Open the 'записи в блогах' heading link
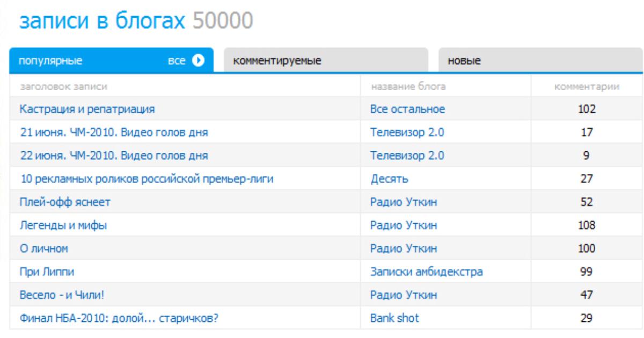 coord(102,21)
